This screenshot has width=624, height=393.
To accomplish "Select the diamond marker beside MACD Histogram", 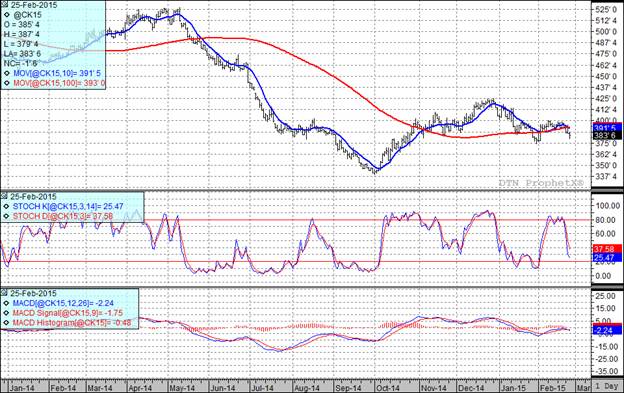I will (6, 323).
